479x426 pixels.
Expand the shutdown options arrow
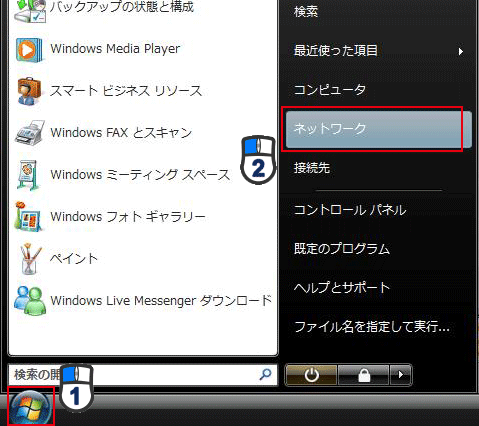coord(401,375)
